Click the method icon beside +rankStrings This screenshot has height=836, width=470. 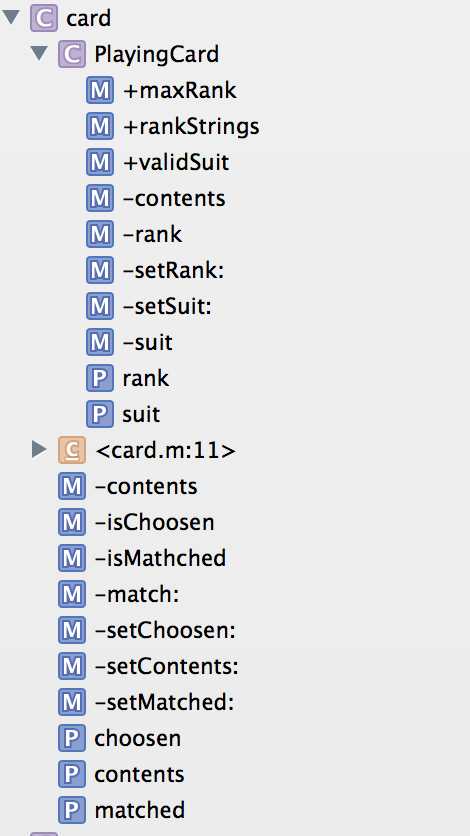tap(100, 126)
